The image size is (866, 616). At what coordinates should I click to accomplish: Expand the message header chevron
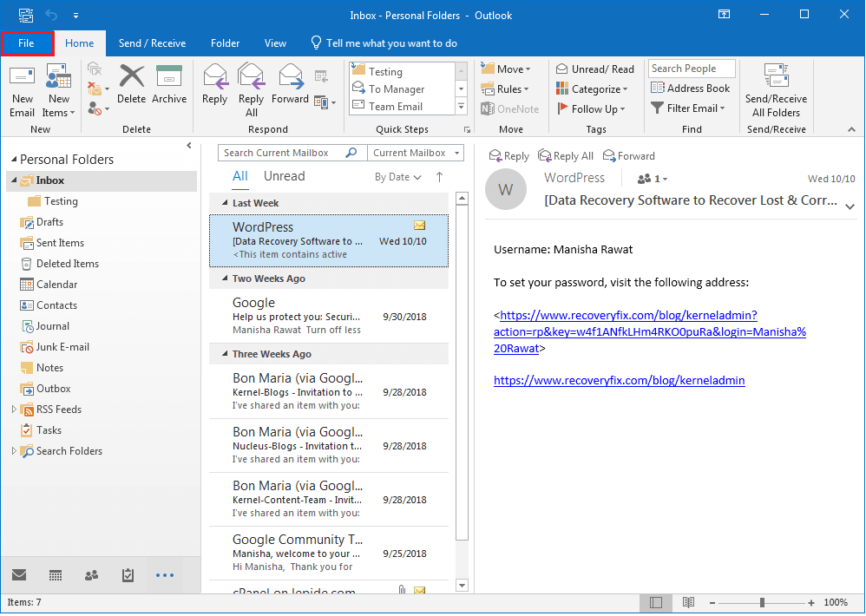[850, 206]
